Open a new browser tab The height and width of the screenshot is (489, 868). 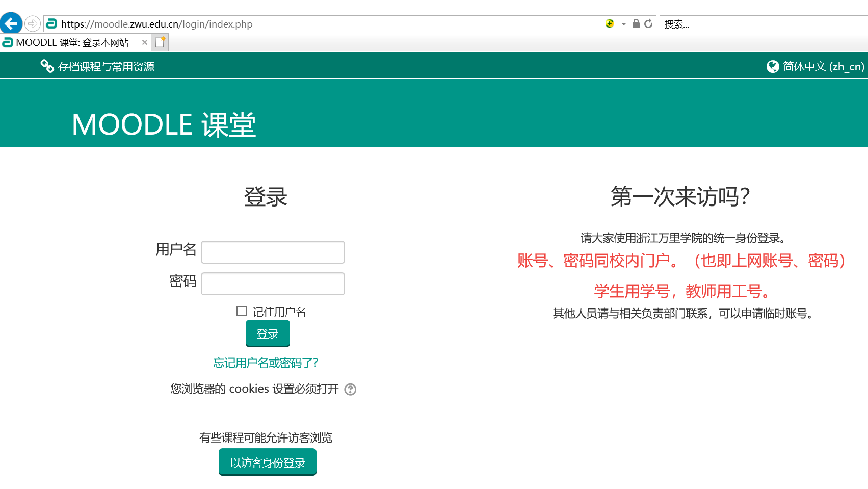[x=160, y=42]
